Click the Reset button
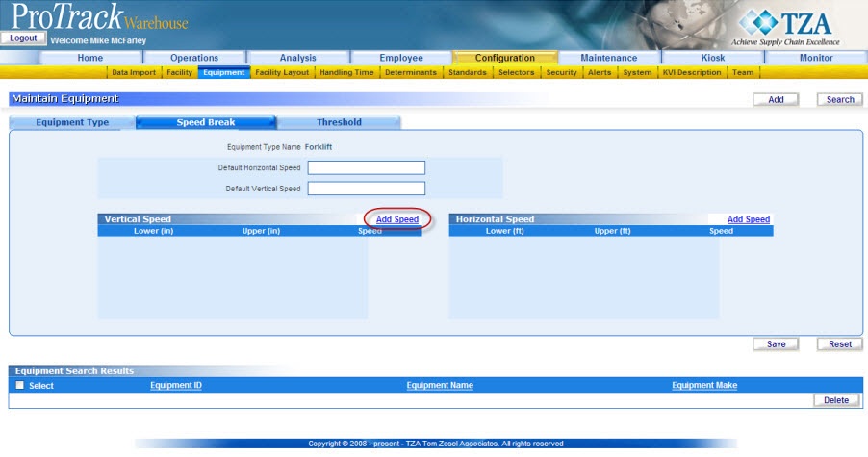This screenshot has height=457, width=868. tap(840, 344)
